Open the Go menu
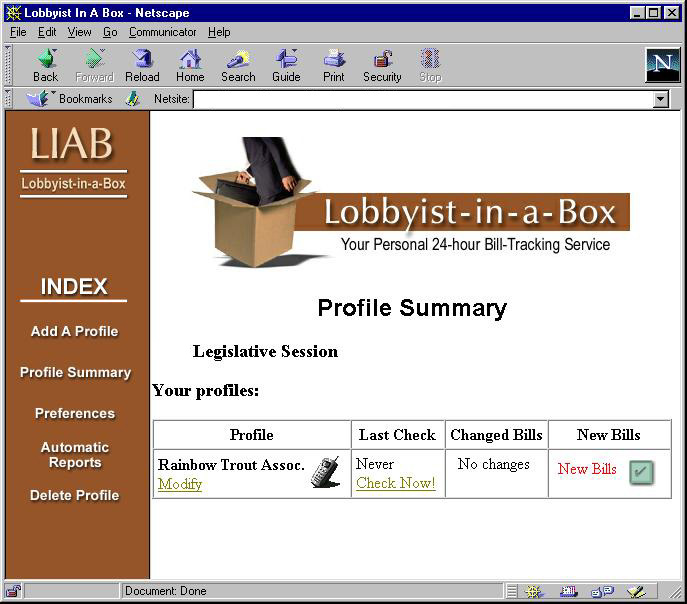Screen dimensions: 687x604 point(110,32)
